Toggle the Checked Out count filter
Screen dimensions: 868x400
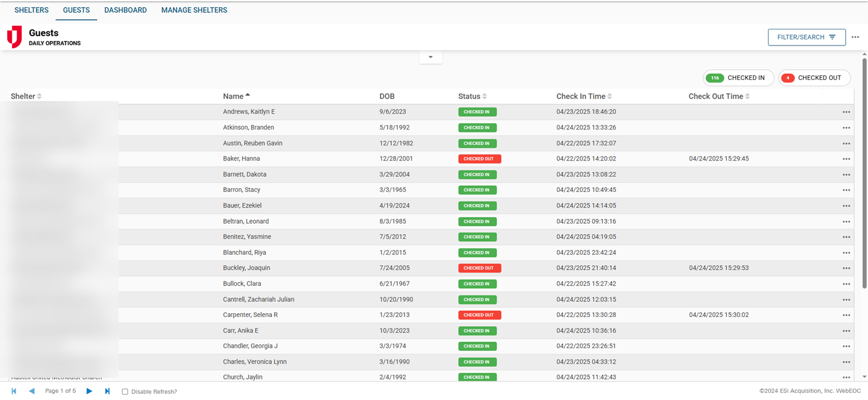[x=814, y=78]
